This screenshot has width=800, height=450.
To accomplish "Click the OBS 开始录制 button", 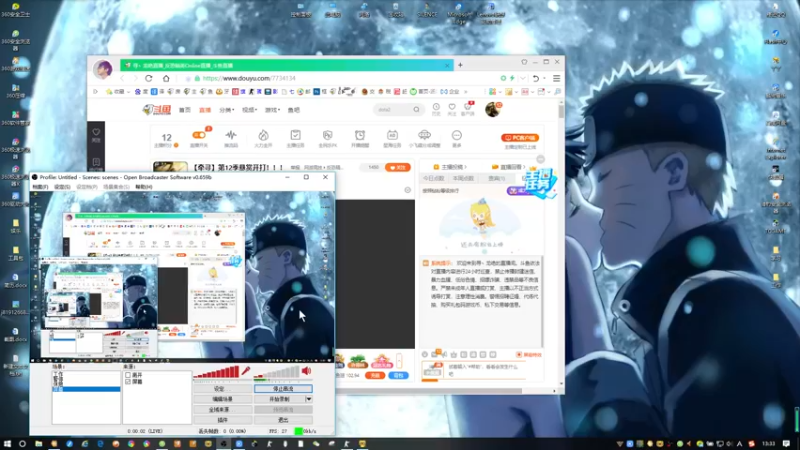I will (x=280, y=399).
